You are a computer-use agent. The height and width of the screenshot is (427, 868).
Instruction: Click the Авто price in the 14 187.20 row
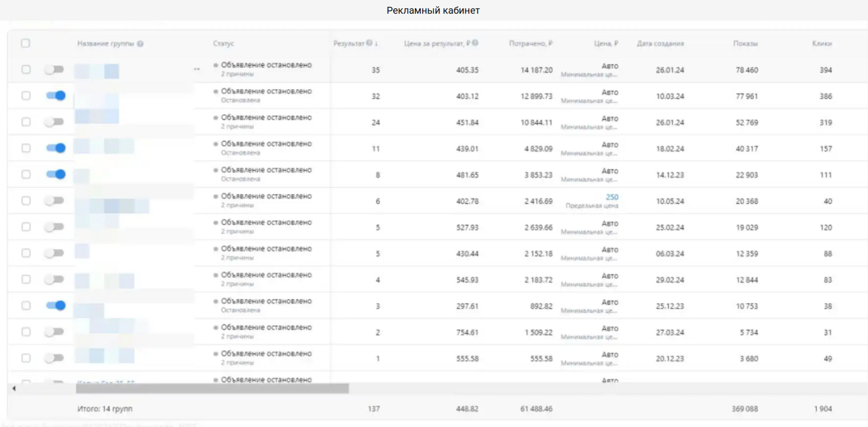(x=610, y=66)
